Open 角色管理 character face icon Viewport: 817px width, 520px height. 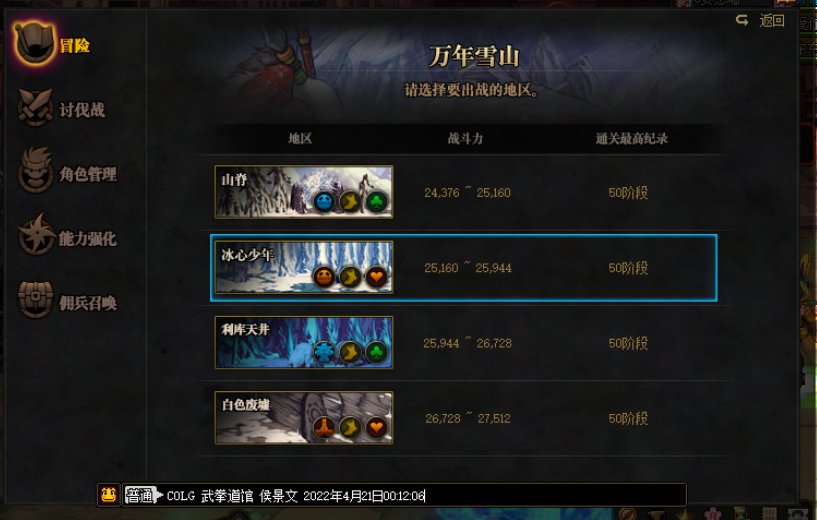[x=35, y=171]
